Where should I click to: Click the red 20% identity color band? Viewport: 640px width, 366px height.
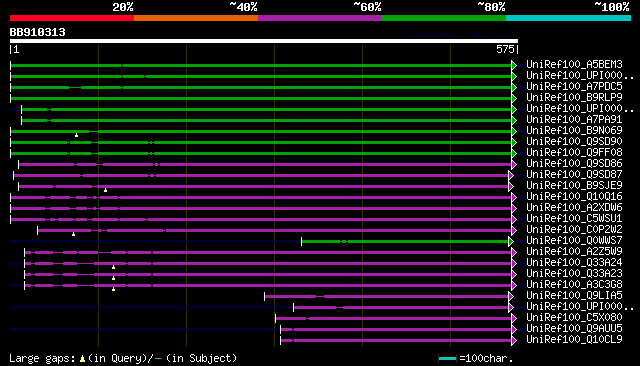(x=72, y=18)
